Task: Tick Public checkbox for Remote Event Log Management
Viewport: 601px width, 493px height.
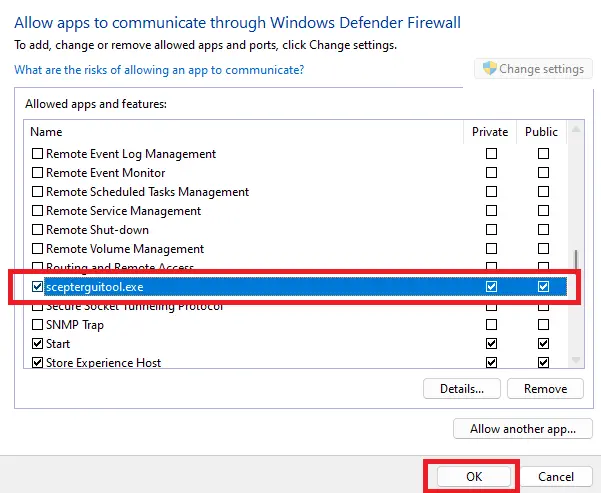Action: point(543,154)
